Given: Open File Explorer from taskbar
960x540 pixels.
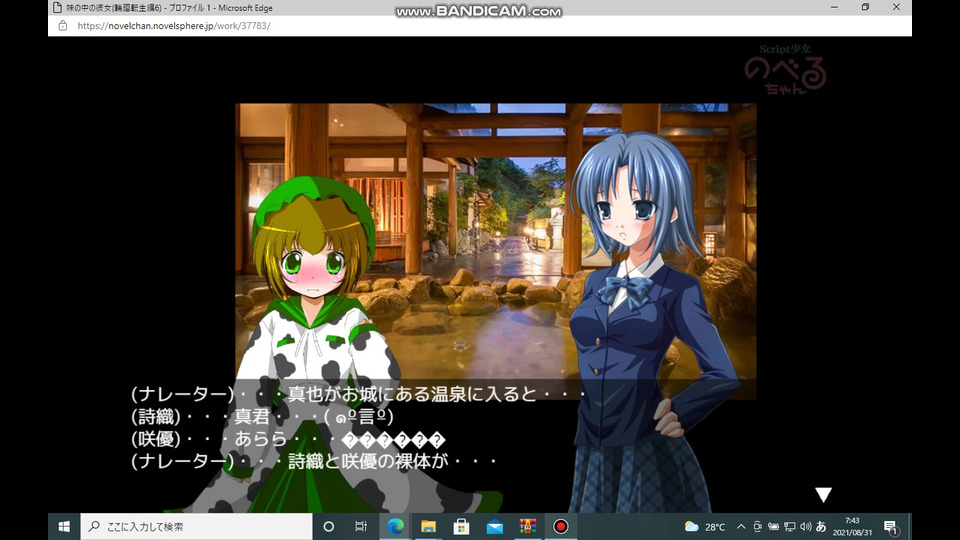Looking at the screenshot, I should [428, 527].
